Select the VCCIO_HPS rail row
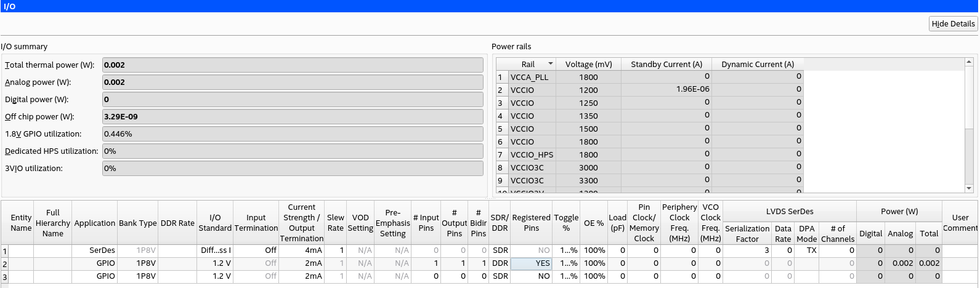 pyautogui.click(x=650, y=154)
